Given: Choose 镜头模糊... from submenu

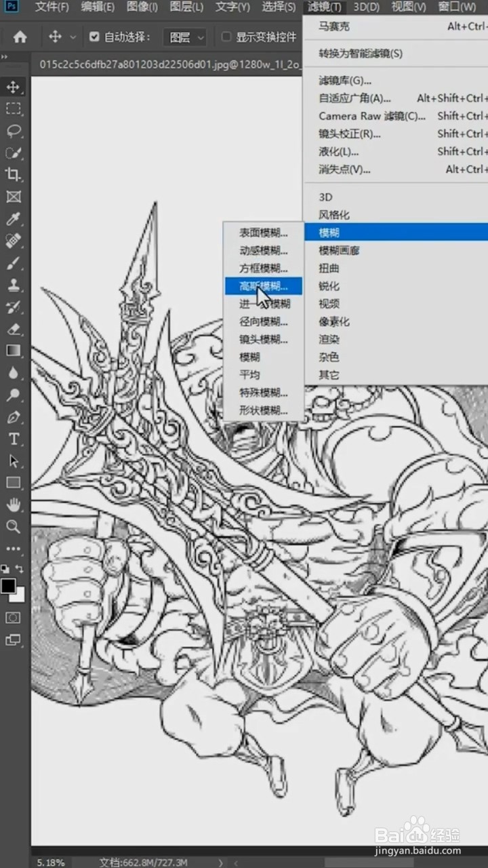Looking at the screenshot, I should coord(264,339).
